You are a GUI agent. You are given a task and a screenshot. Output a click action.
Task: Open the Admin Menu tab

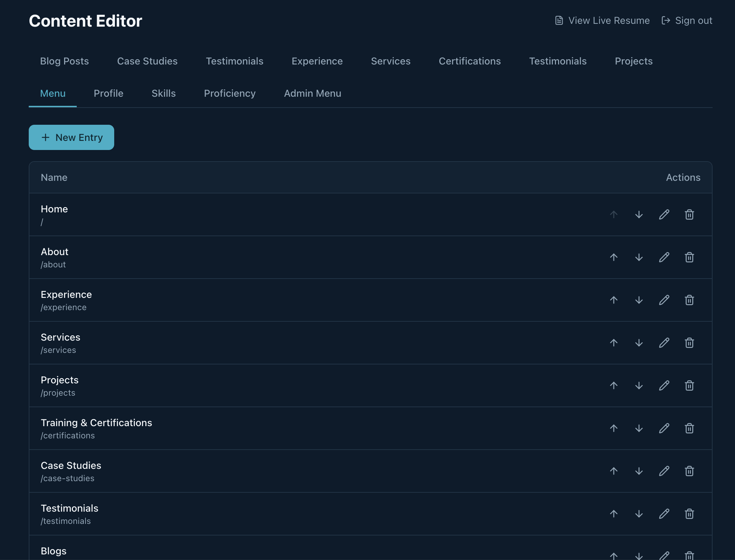312,93
